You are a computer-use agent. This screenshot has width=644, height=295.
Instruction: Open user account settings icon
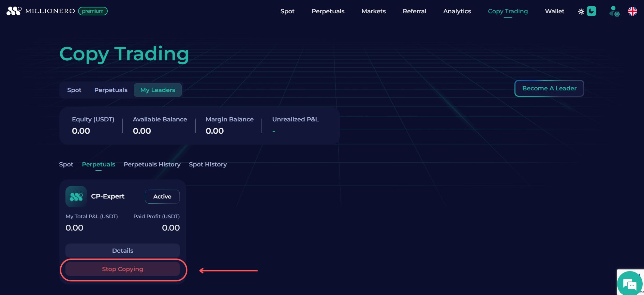tap(614, 11)
